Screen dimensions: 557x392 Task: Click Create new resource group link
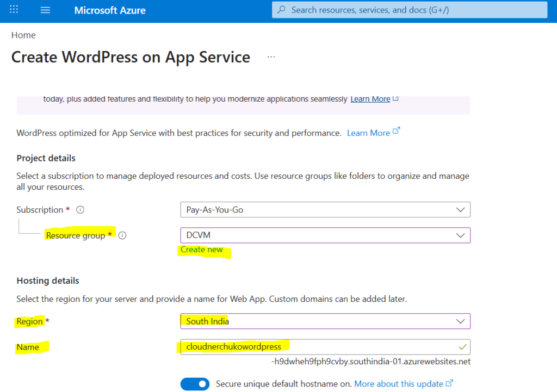click(x=202, y=250)
